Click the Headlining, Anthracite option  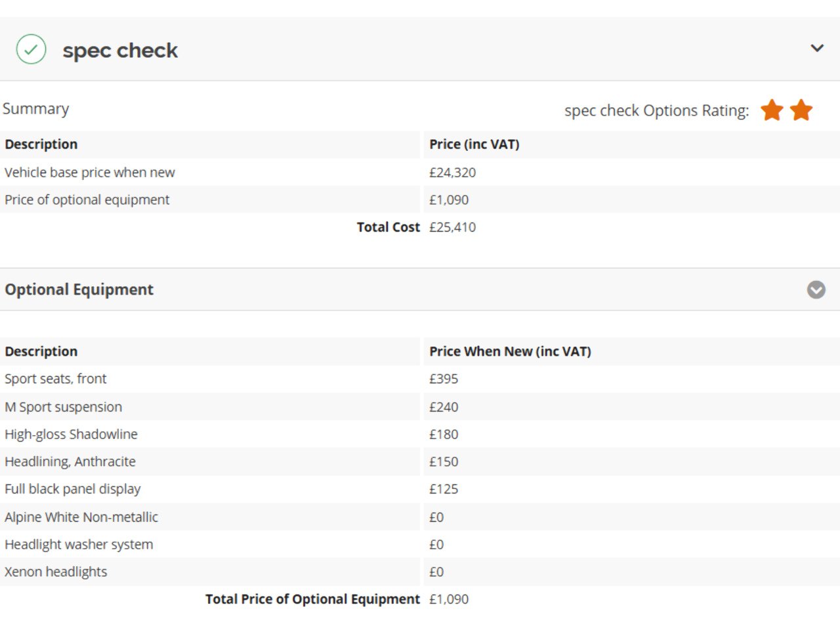[70, 462]
